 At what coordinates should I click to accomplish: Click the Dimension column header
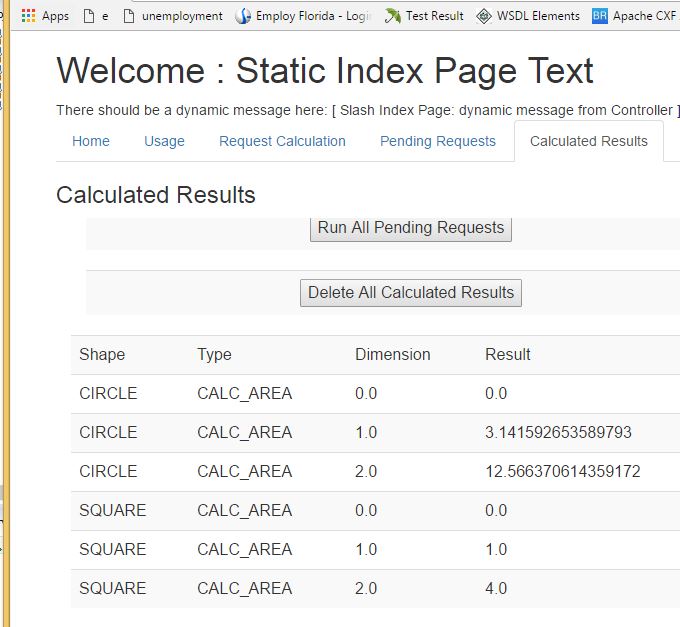393,354
